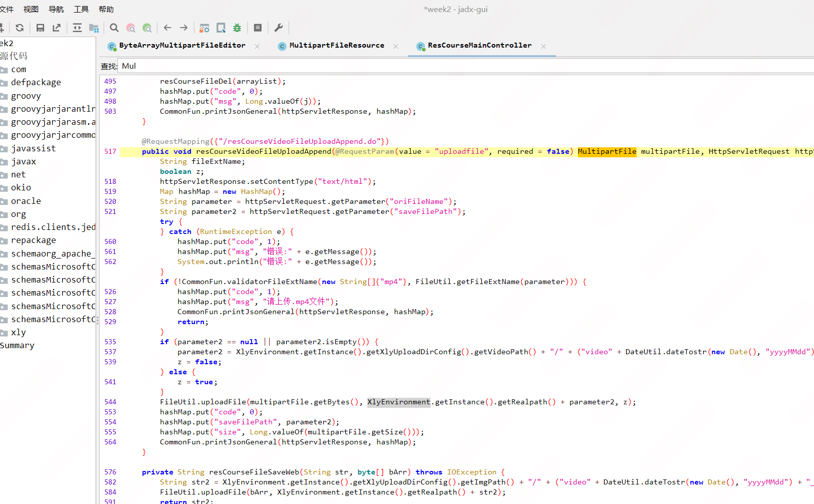
Task: Click the save all icon
Action: pyautogui.click(x=41, y=28)
